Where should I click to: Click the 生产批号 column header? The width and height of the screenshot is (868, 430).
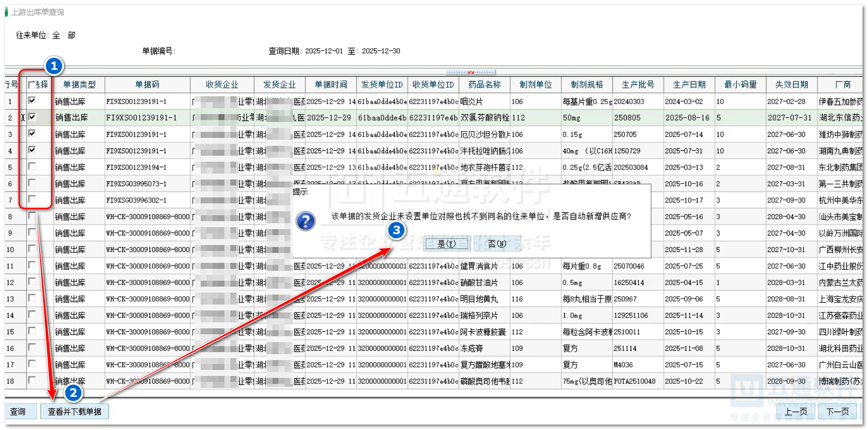(638, 85)
